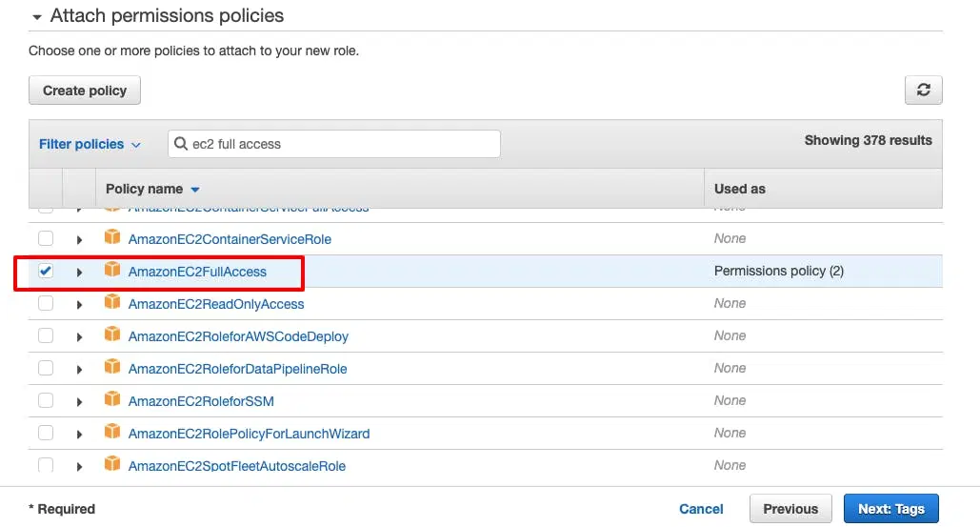
Task: Check the AmazonEC2SpotFleetAutoscaleRole checkbox
Action: [46, 465]
